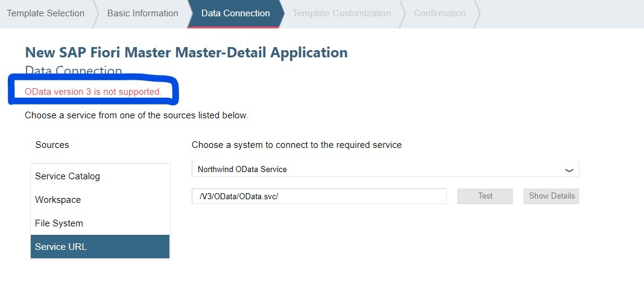
Task: Choose Service Catalog as source
Action: point(100,176)
